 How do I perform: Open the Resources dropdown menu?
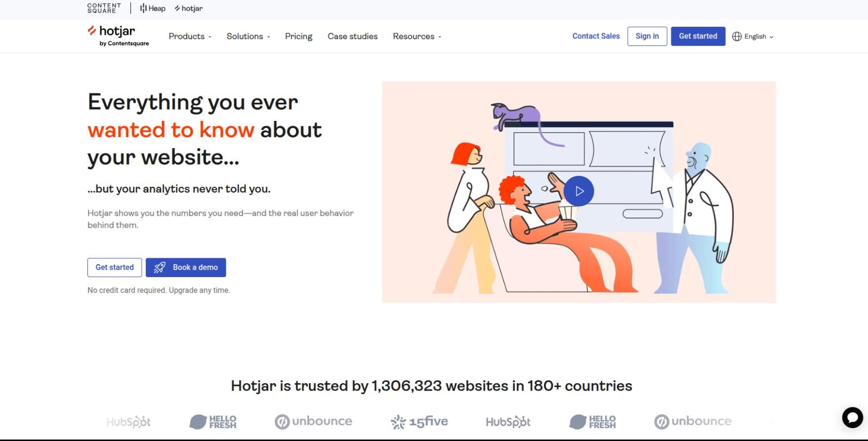pos(417,37)
